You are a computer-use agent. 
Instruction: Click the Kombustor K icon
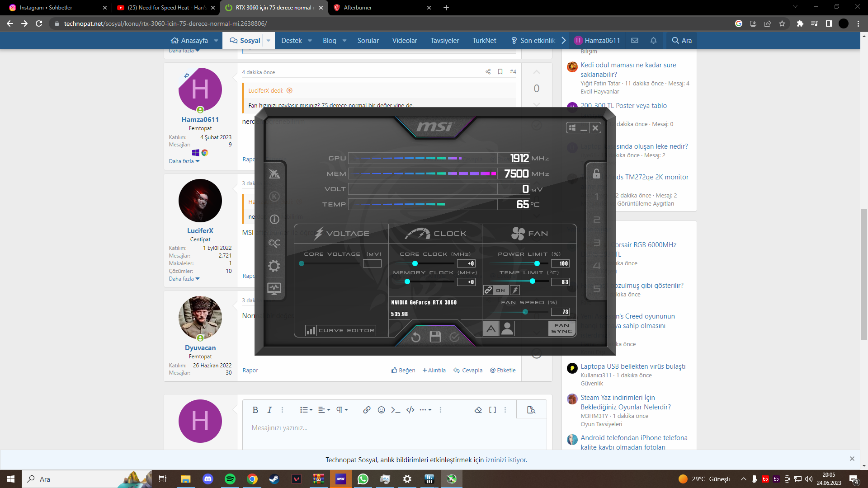point(274,197)
